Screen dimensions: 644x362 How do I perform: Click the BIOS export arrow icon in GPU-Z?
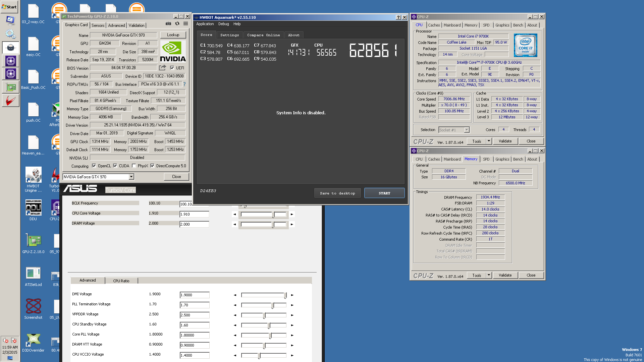click(162, 68)
